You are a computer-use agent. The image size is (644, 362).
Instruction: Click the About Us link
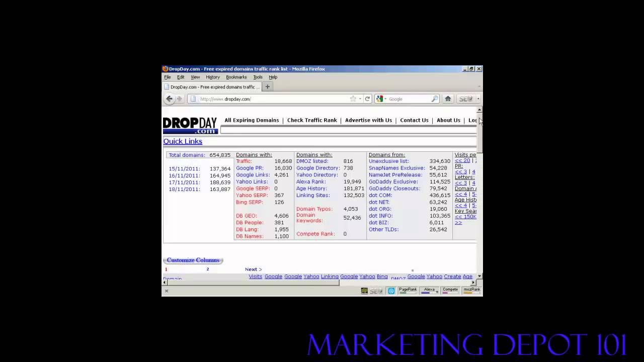448,120
